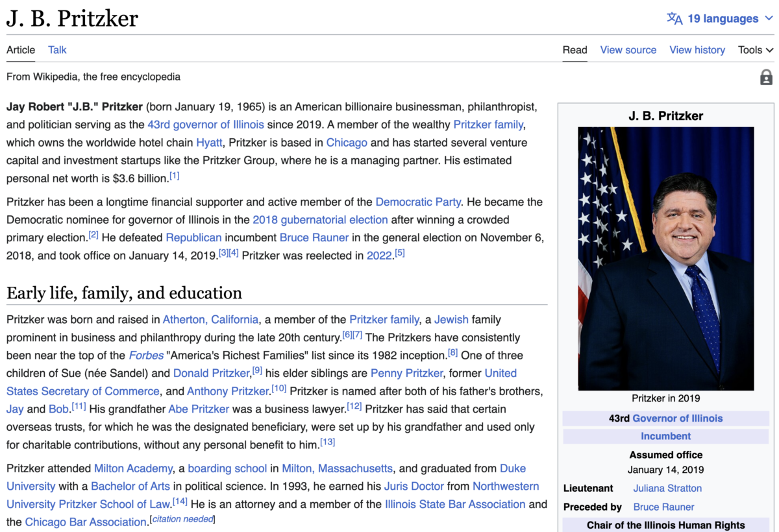Jump to citation footnote 13
Viewport: 779px width, 532px height.
(328, 442)
